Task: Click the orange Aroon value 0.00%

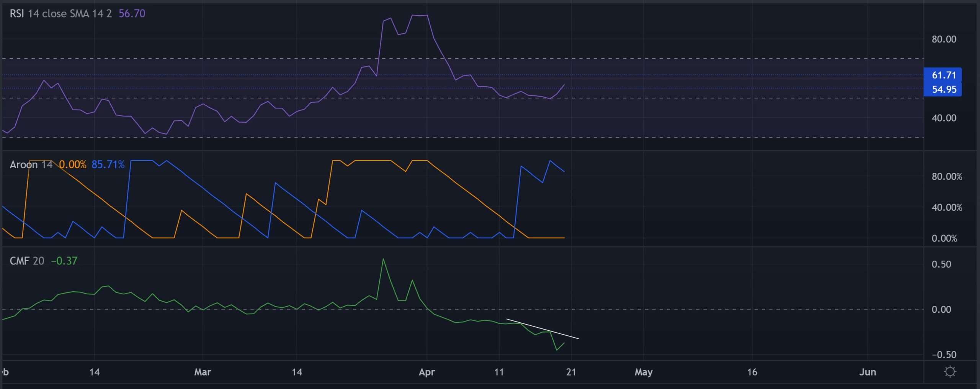Action: tap(73, 165)
